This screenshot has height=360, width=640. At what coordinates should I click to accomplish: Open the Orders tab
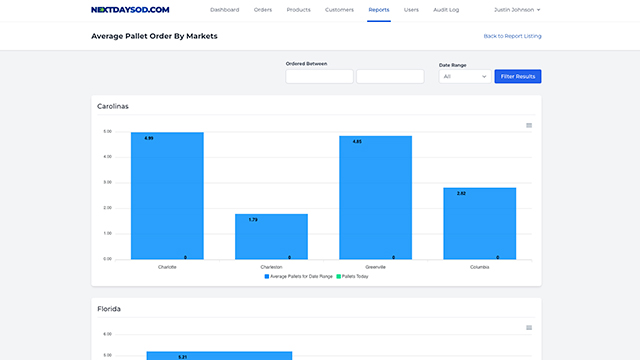[263, 10]
